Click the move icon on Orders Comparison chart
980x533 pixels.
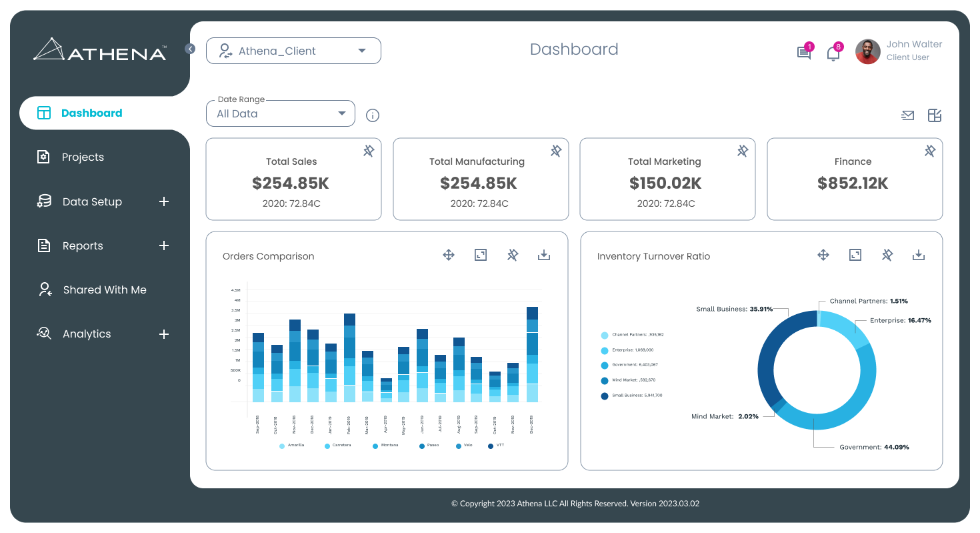(449, 255)
